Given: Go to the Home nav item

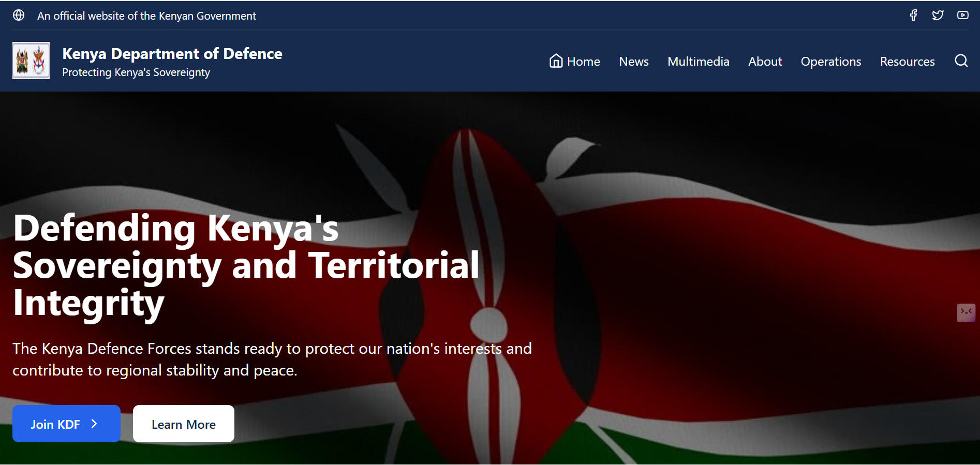Looking at the screenshot, I should pyautogui.click(x=574, y=62).
